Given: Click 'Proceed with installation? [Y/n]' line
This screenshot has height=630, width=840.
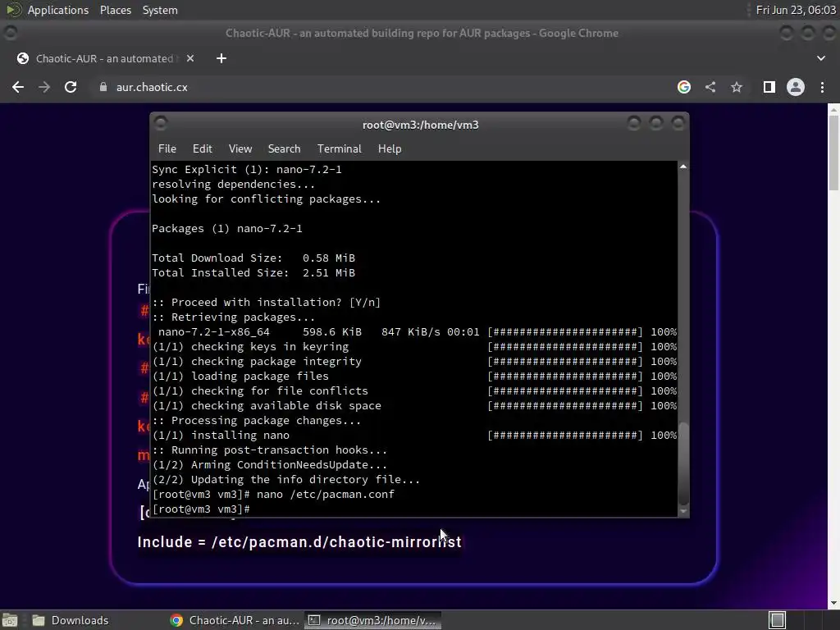Looking at the screenshot, I should (x=267, y=302).
